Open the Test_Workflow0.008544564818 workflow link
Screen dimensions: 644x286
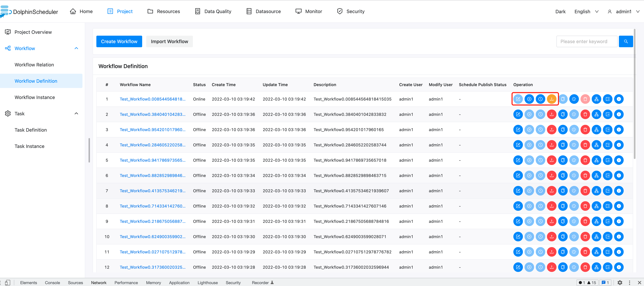tap(153, 99)
